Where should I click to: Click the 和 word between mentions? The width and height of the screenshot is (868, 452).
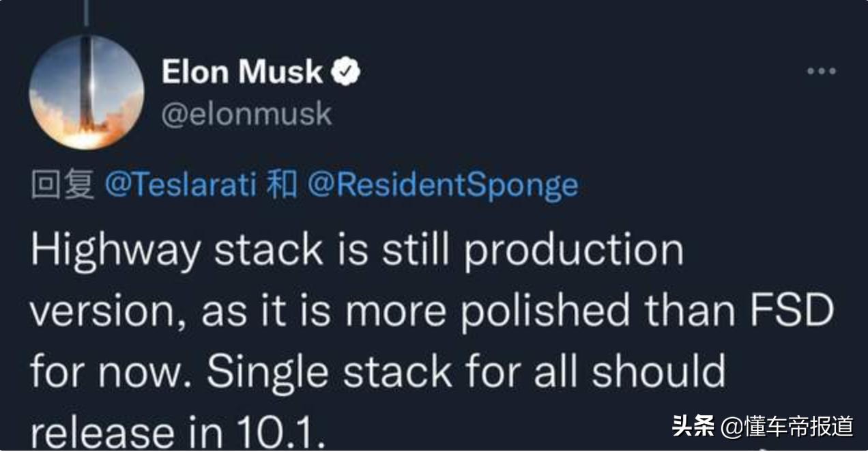[281, 185]
